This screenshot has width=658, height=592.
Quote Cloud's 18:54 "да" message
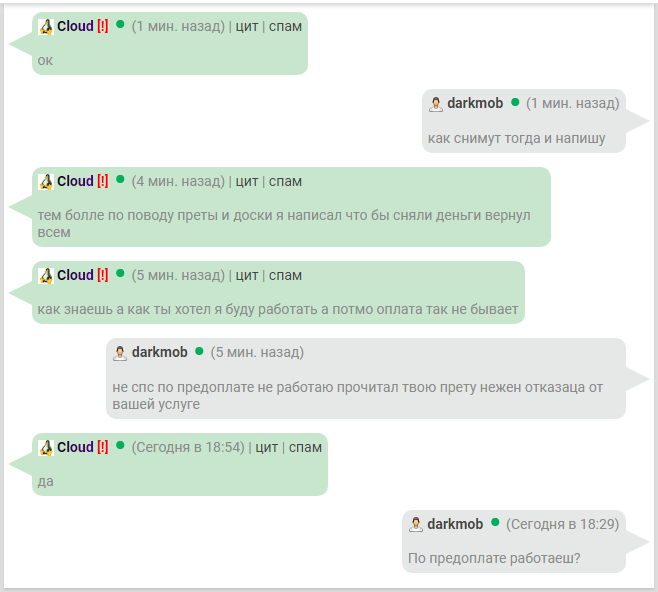266,447
